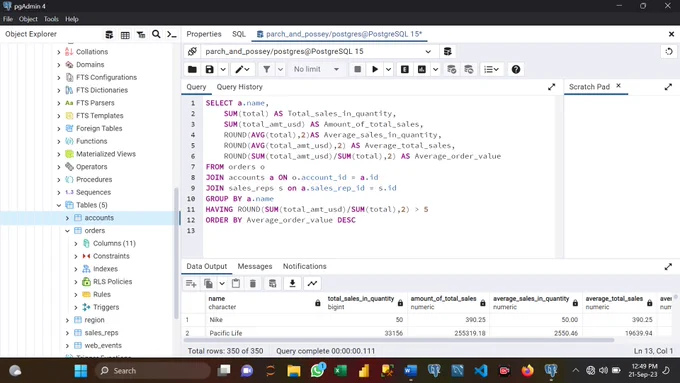
Task: Execute the query with the play button
Action: 375,69
